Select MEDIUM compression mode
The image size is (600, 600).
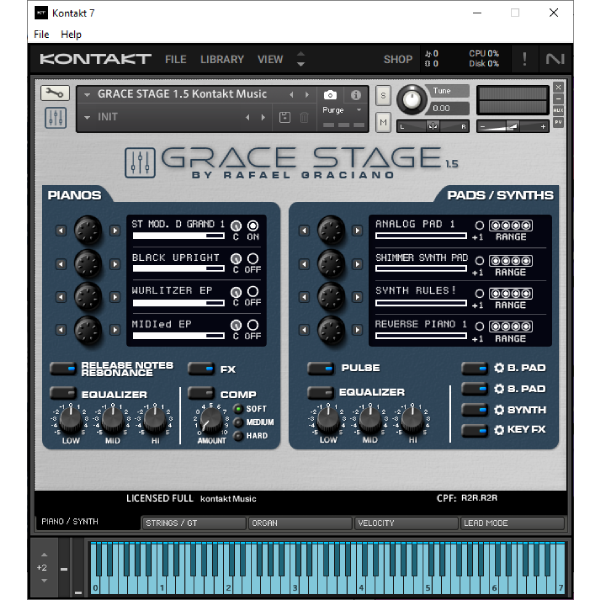coord(238,422)
